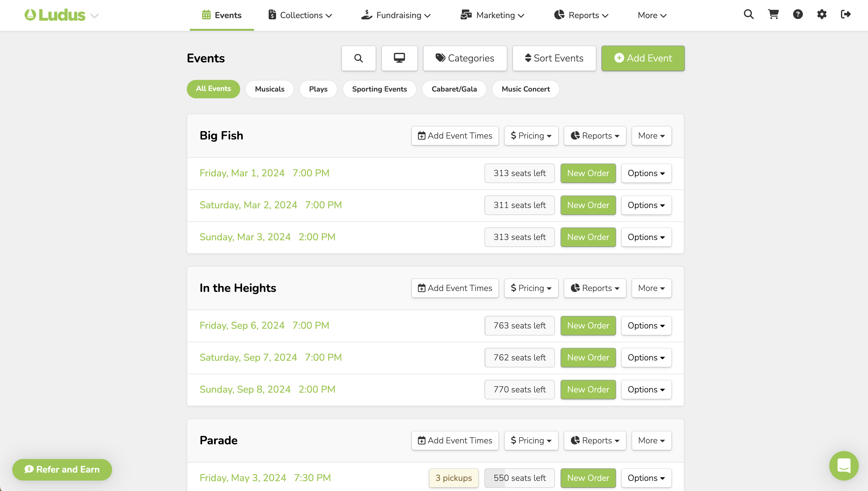Select the Music Concert filter pill
Image resolution: width=868 pixels, height=491 pixels.
[526, 89]
